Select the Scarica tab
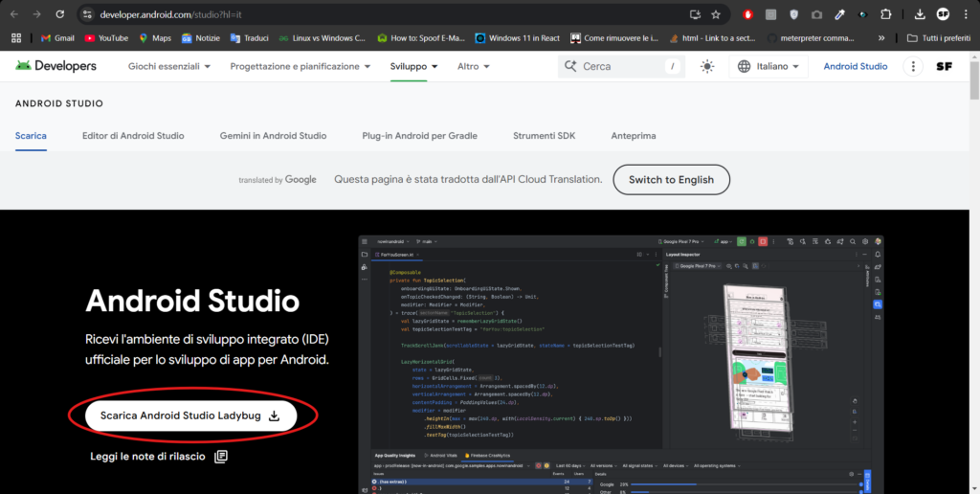The image size is (980, 494). [31, 136]
